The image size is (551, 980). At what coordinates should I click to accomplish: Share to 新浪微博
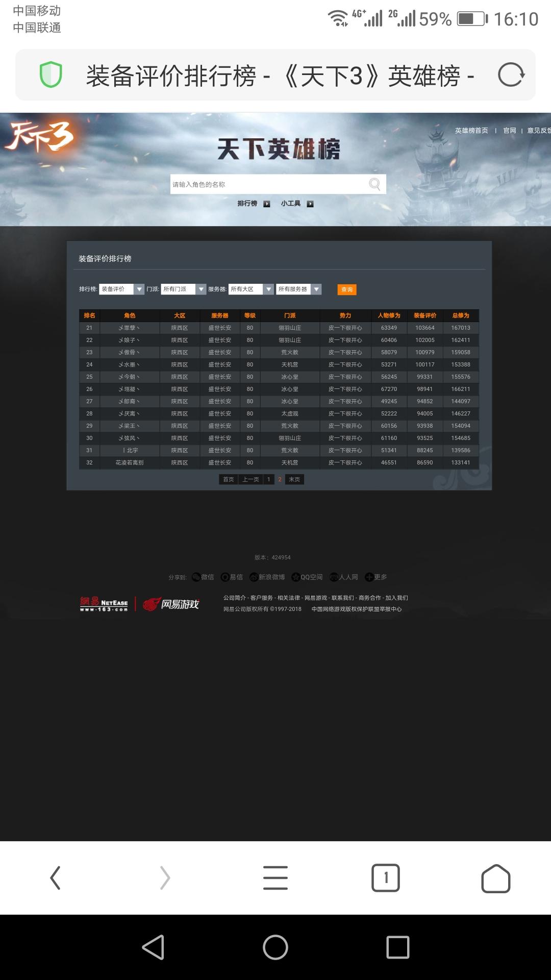[x=267, y=577]
